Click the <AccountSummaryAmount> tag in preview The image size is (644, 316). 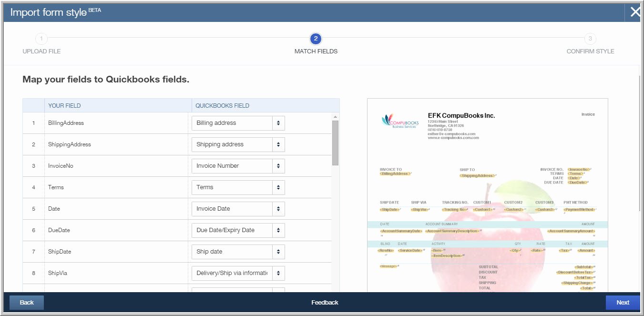(x=571, y=231)
